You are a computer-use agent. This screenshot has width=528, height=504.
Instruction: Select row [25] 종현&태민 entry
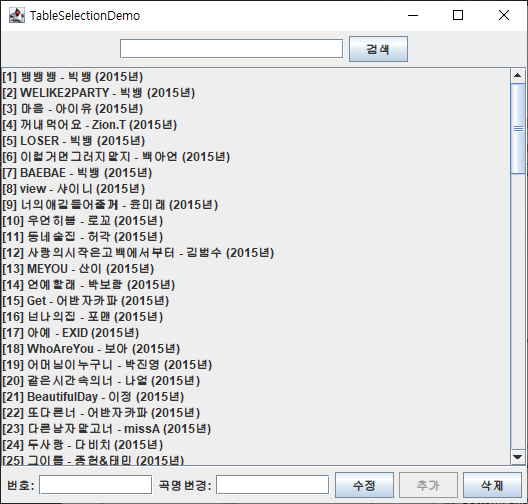click(256, 459)
